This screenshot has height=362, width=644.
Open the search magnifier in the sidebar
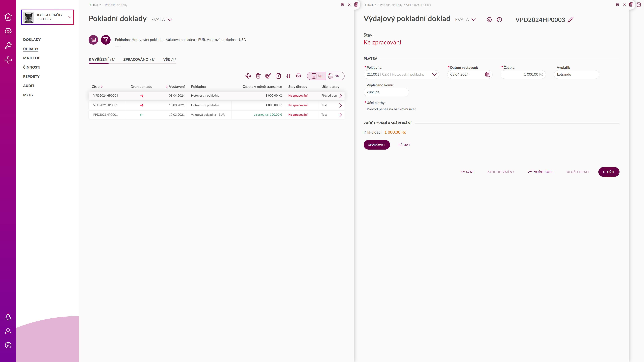coord(8,45)
